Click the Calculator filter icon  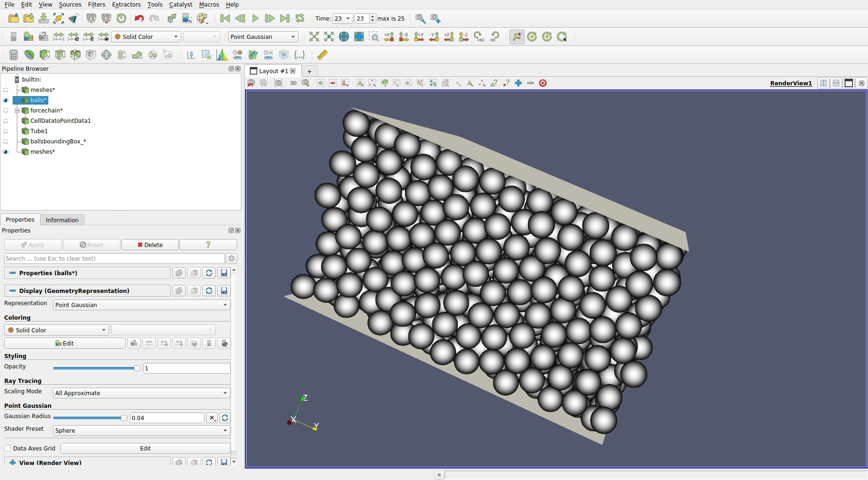tap(14, 55)
